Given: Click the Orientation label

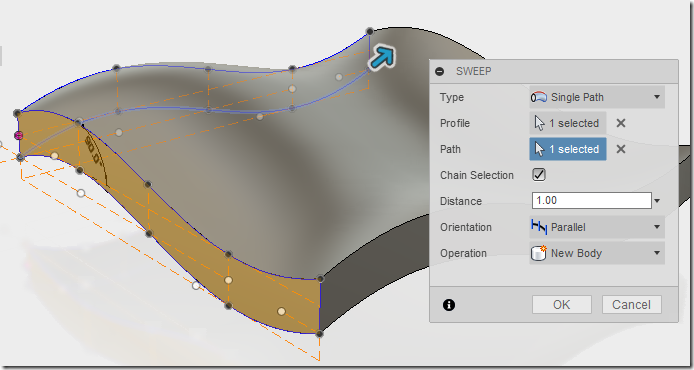Looking at the screenshot, I should click(466, 227).
